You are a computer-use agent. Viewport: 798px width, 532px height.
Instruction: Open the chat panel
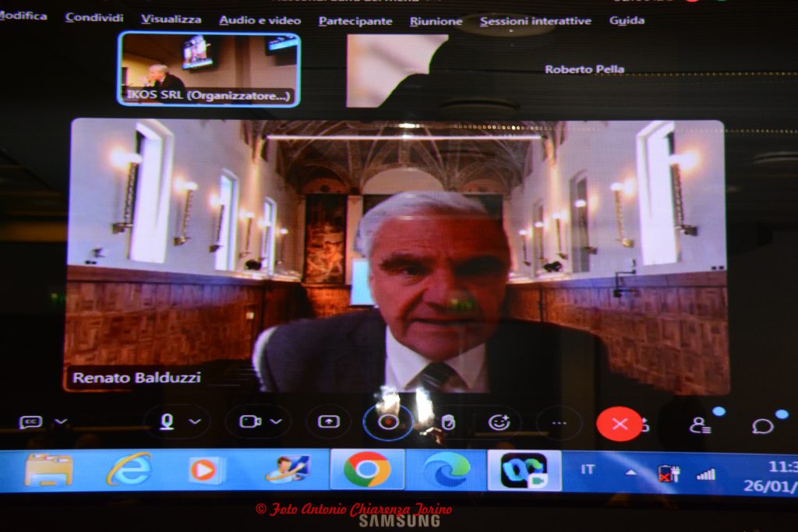(762, 426)
